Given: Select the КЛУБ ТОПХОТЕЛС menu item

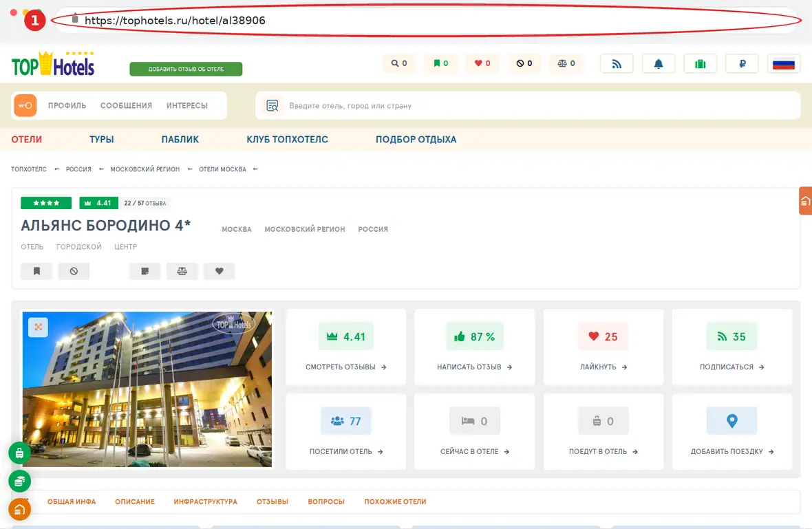Looking at the screenshot, I should [288, 140].
